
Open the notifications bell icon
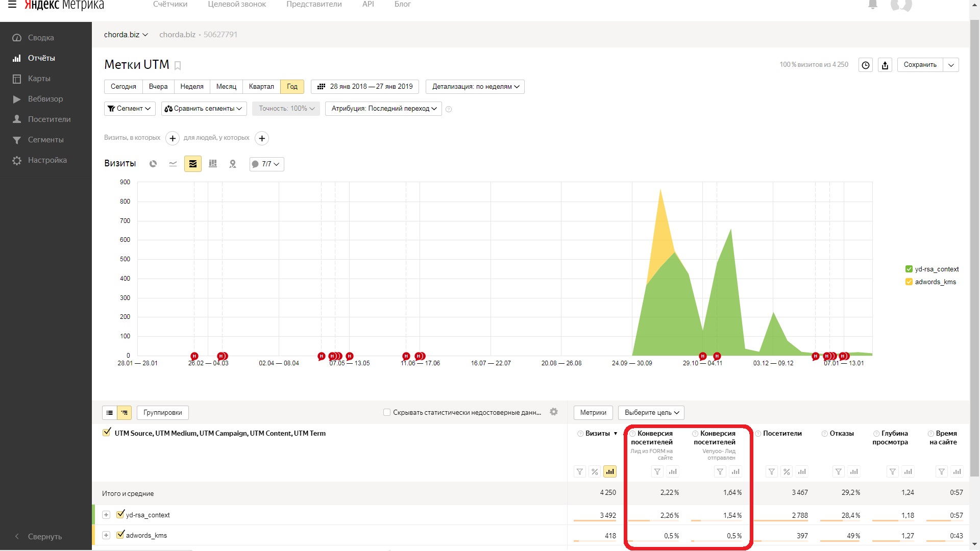click(x=873, y=5)
